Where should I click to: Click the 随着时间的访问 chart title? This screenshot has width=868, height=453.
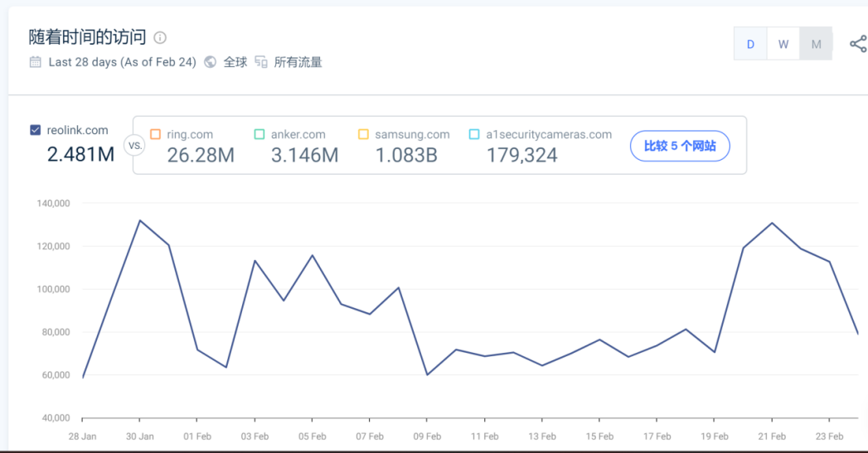88,37
